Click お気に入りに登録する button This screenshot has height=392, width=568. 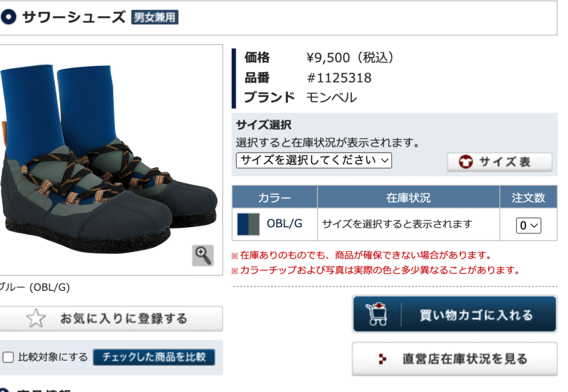[110, 318]
